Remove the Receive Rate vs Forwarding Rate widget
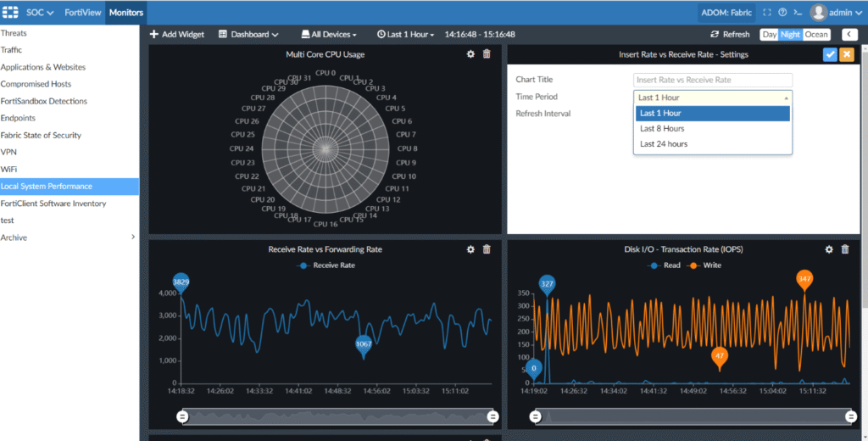Viewport: 868px width, 441px height. coord(487,249)
